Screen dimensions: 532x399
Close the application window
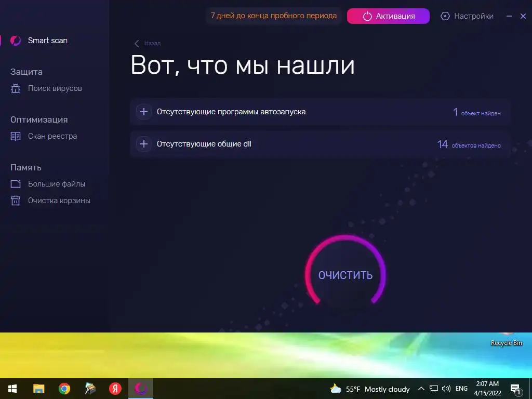tap(523, 16)
